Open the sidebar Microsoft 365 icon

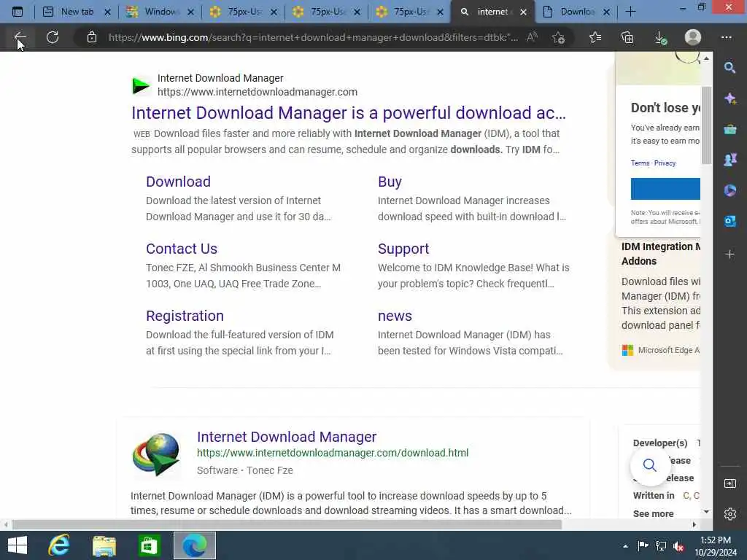pyautogui.click(x=729, y=190)
